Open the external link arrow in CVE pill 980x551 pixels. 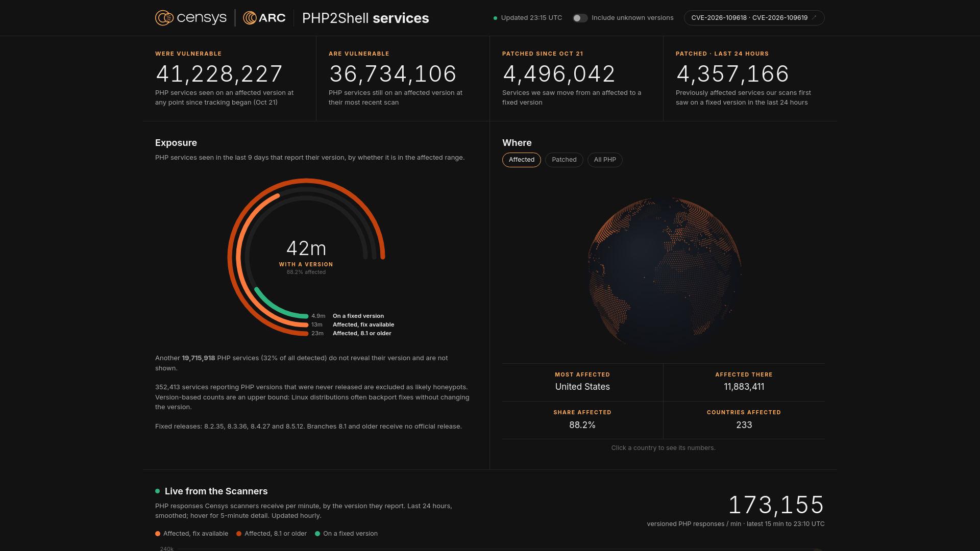coord(814,18)
